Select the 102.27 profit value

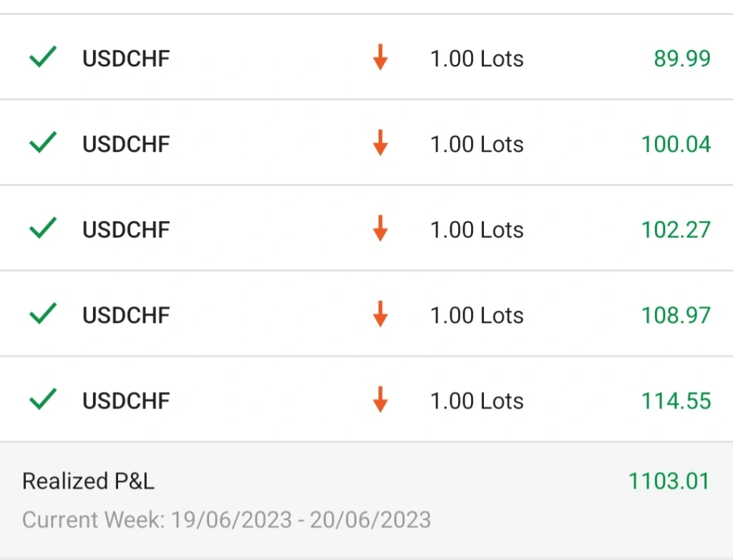coord(676,230)
